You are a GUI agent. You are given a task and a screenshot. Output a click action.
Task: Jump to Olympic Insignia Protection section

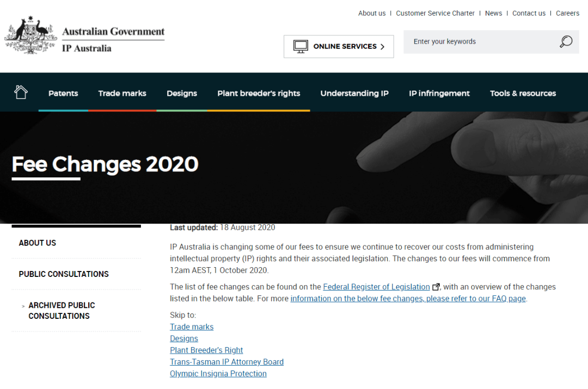click(x=218, y=374)
